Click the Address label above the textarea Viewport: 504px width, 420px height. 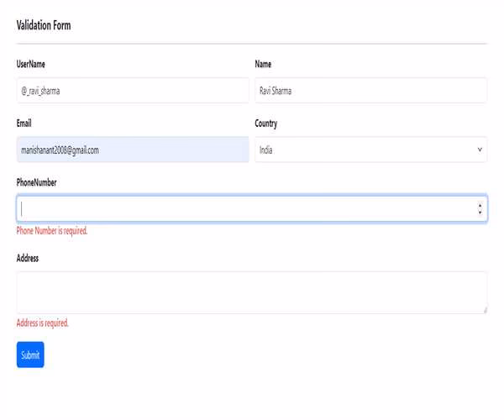point(28,258)
